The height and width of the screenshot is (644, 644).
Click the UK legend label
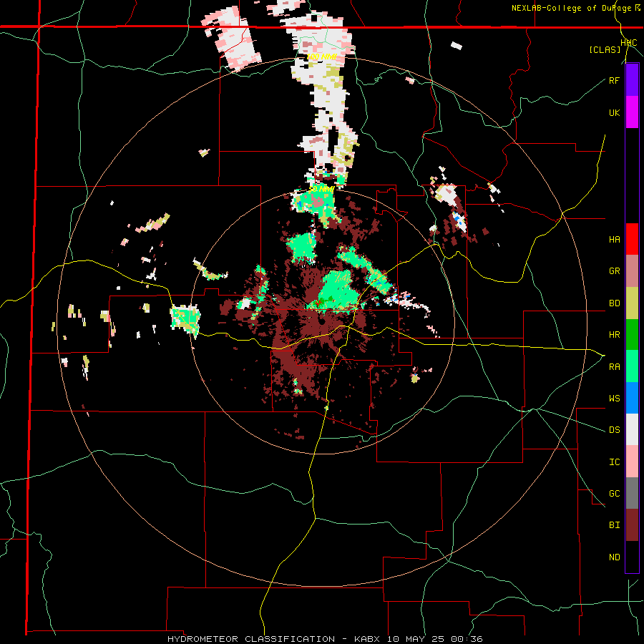tap(614, 112)
